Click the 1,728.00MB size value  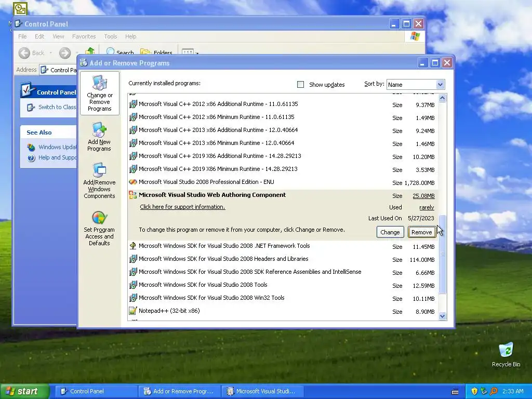(x=419, y=183)
